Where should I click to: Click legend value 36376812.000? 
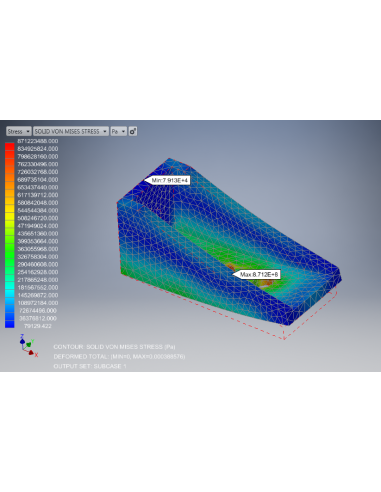38,318
